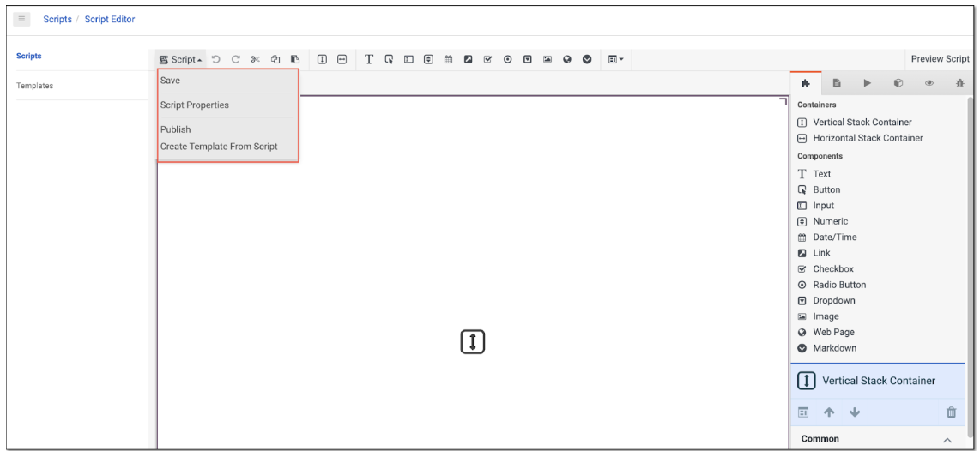Switch to the pages document tab
This screenshot has width=980, height=451.
[x=836, y=83]
